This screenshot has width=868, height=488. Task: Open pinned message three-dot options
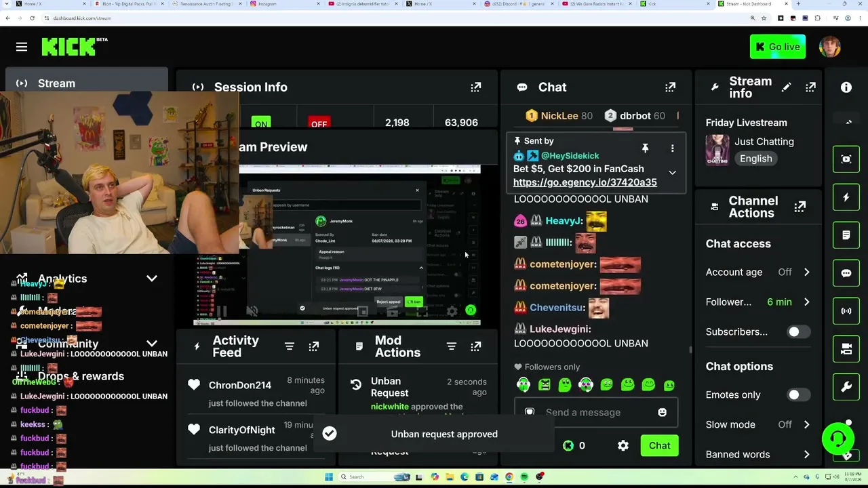tap(673, 148)
